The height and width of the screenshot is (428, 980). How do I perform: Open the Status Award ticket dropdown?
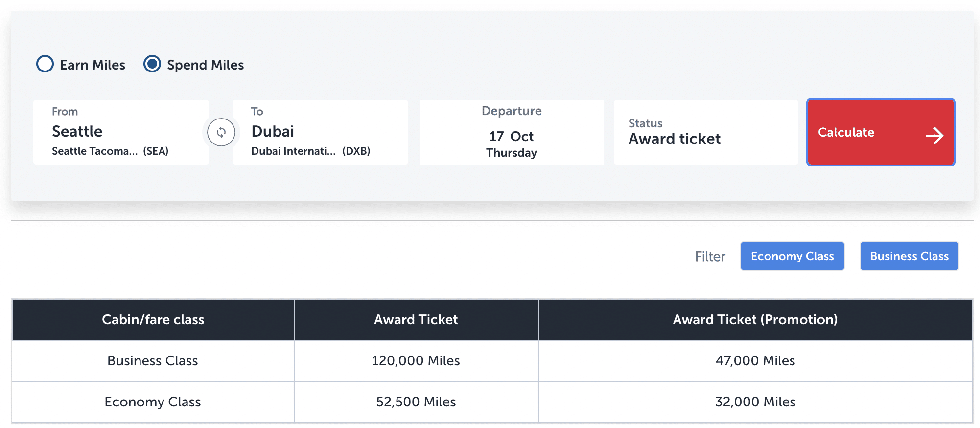[705, 132]
